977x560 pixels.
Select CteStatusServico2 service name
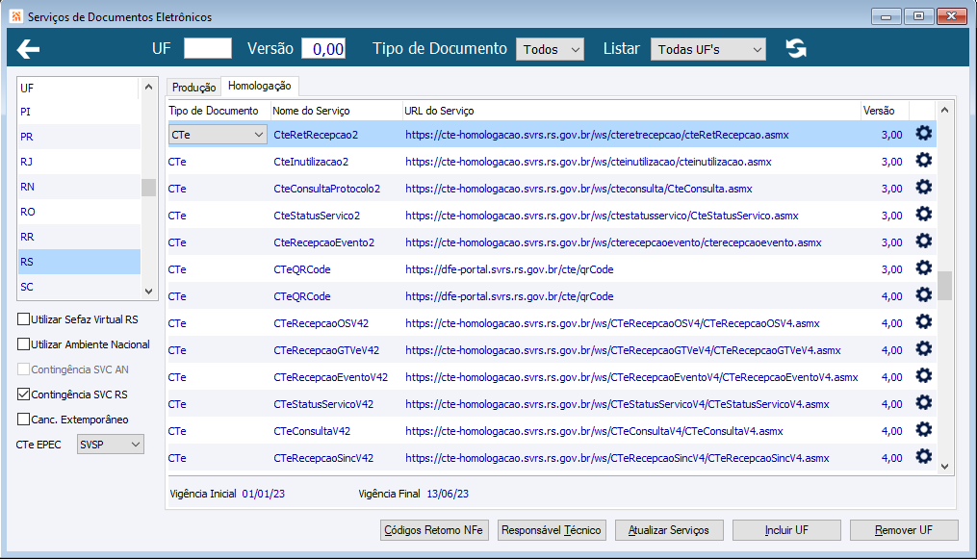point(317,216)
